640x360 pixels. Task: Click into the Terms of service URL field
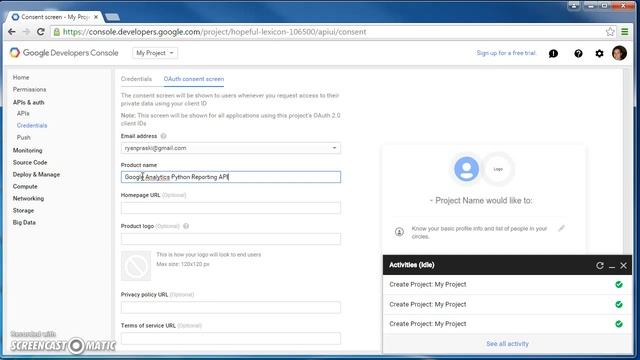[231, 338]
